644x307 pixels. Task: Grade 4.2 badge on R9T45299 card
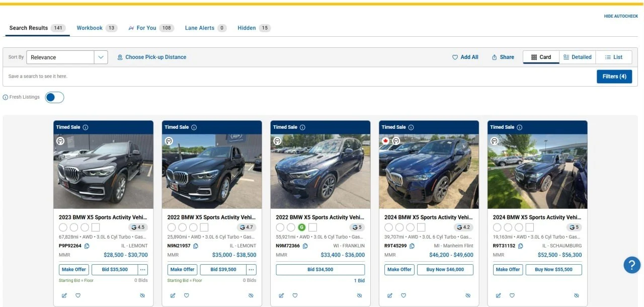click(x=463, y=227)
